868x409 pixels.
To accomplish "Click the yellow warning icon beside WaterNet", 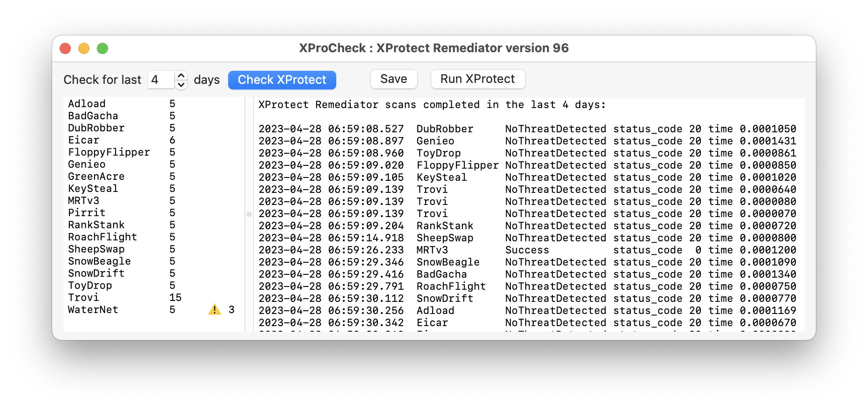I will (x=214, y=309).
